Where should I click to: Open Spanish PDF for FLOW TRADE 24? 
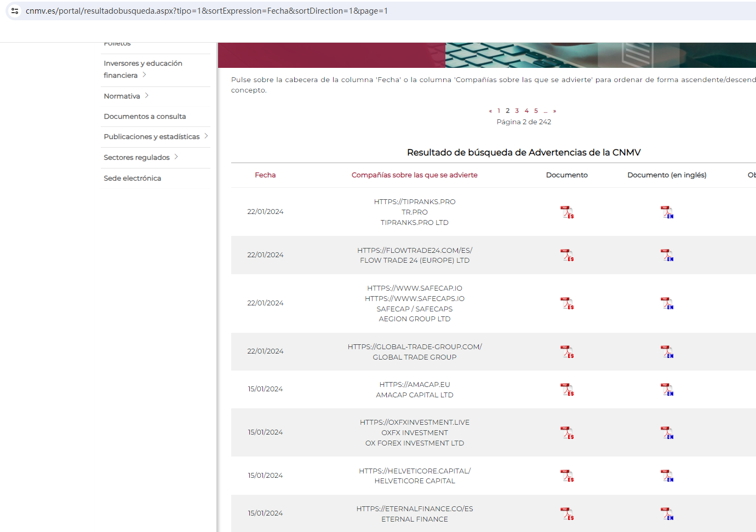[567, 255]
